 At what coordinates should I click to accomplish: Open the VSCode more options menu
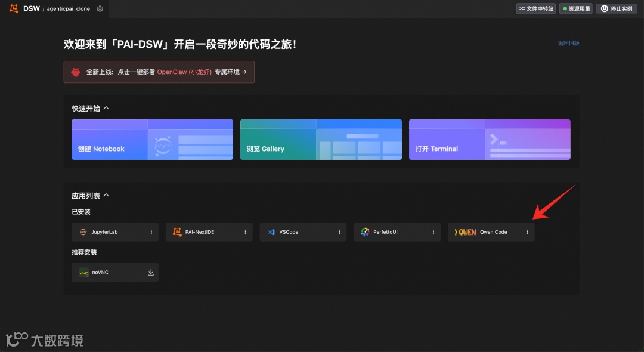point(339,232)
